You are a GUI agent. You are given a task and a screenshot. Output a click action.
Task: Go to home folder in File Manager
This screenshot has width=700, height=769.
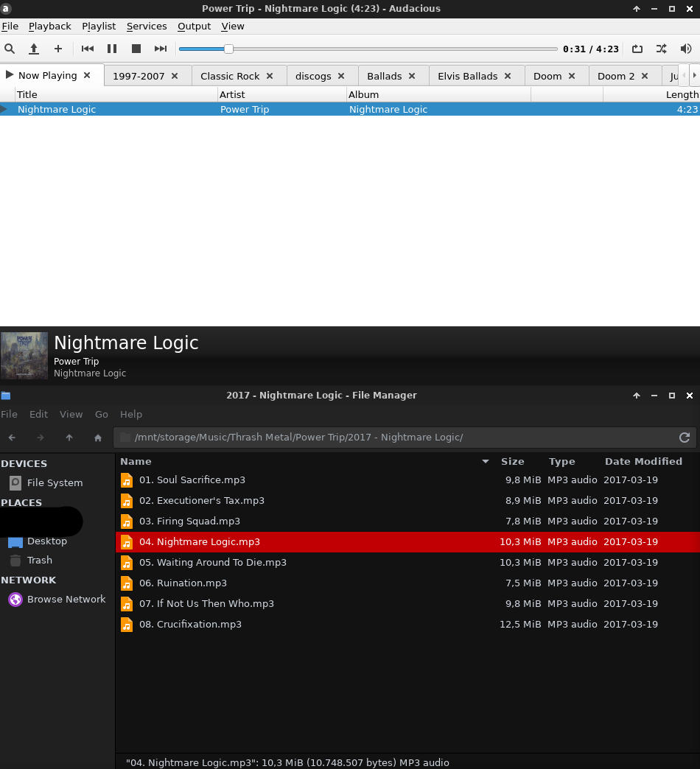coord(97,438)
